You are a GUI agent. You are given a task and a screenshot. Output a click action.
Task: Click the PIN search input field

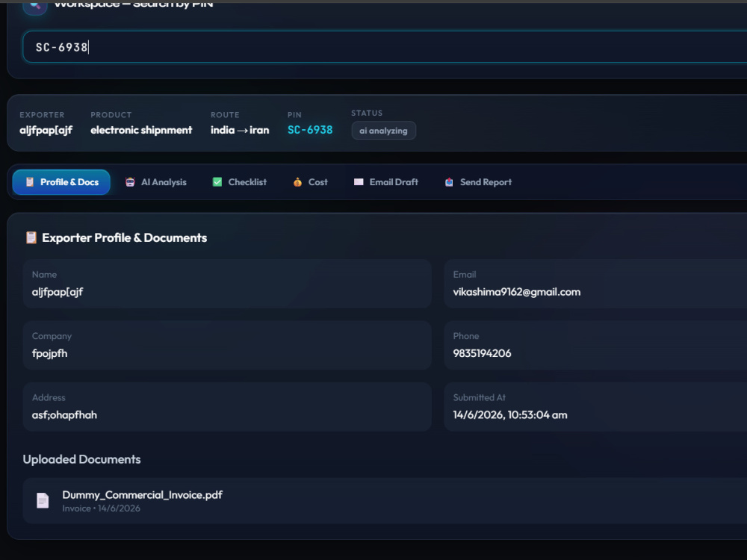click(385, 46)
